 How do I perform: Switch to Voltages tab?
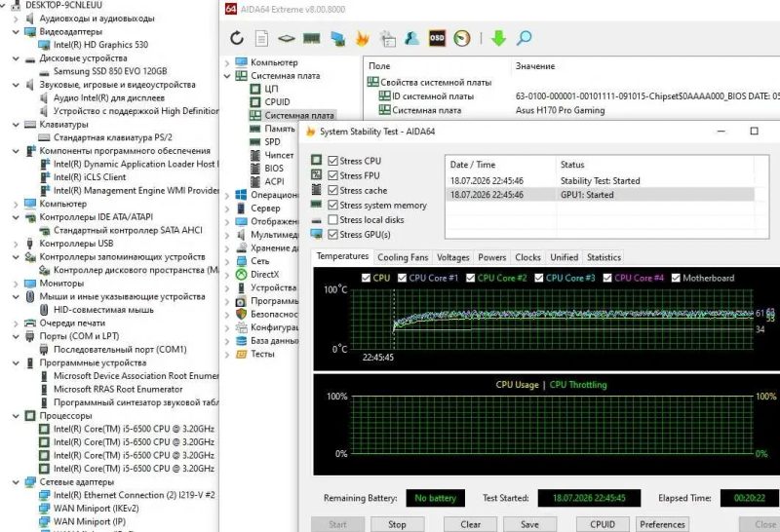452,257
